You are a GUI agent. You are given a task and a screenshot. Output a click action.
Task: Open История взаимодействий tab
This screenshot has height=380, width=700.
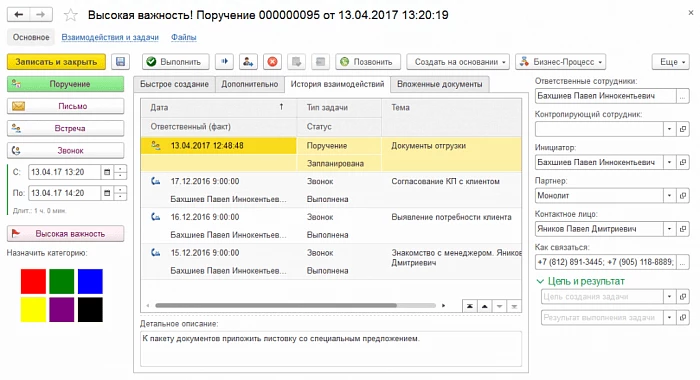click(337, 84)
